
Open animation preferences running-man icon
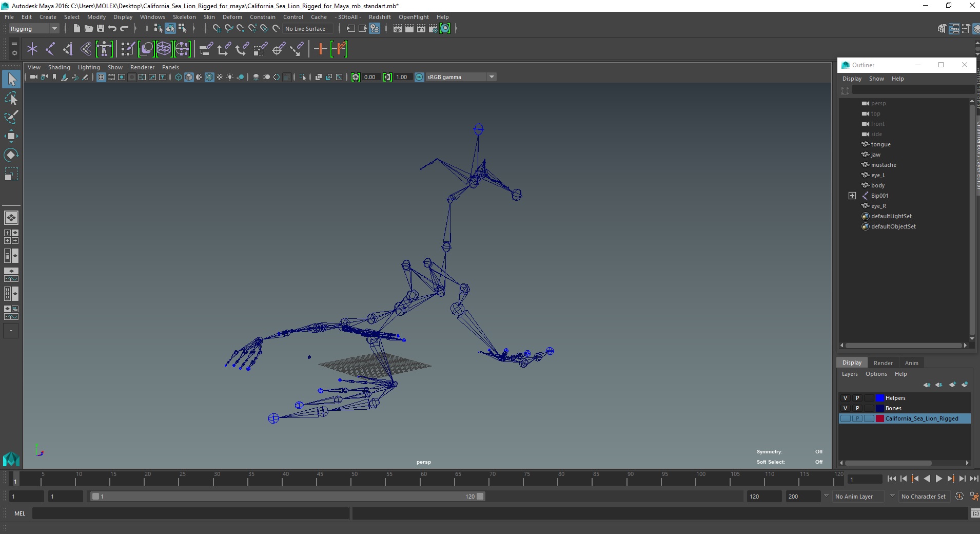pos(973,497)
